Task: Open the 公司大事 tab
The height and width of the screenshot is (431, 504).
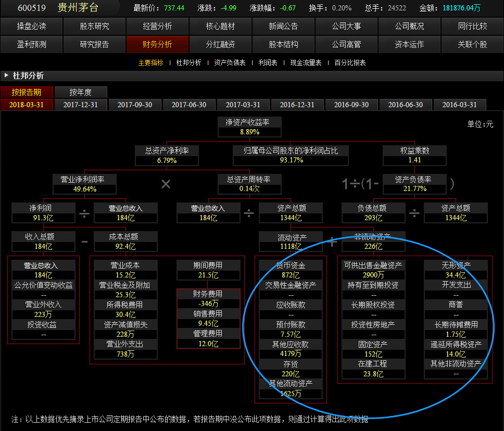Action: point(347,27)
